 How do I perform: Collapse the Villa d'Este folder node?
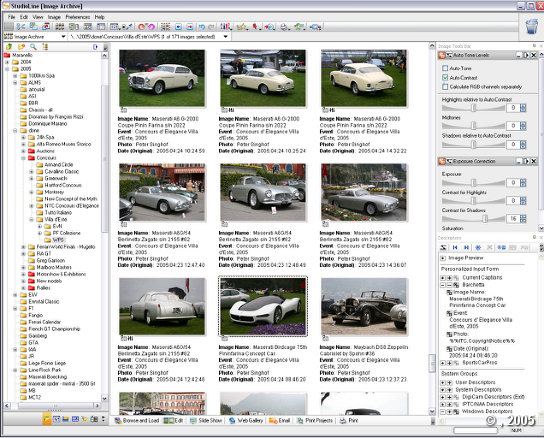(32, 219)
